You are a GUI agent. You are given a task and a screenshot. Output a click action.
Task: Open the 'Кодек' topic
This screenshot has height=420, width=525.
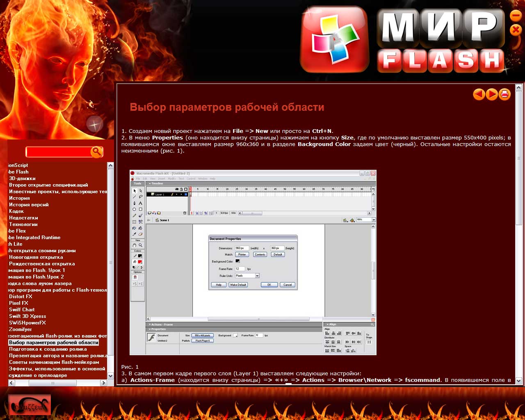pos(16,211)
